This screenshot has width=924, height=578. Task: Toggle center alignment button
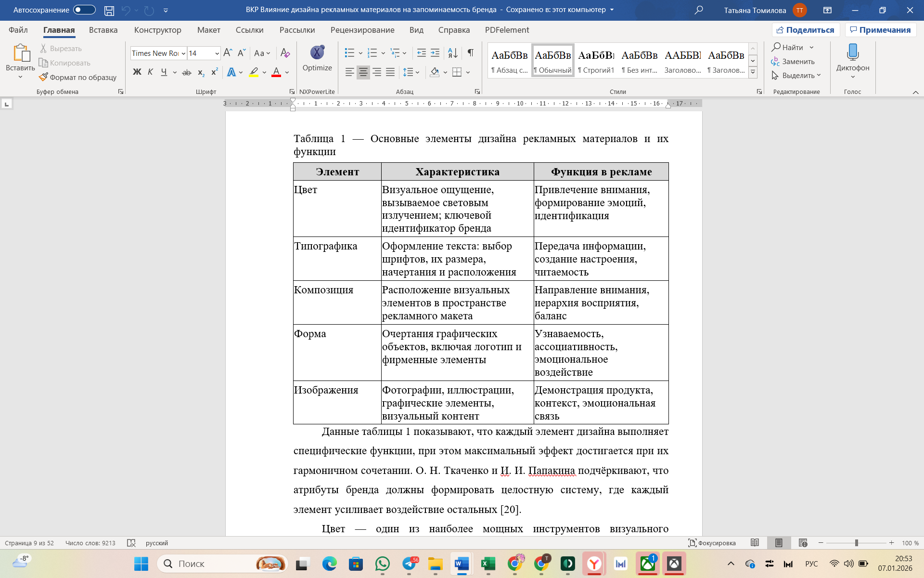click(363, 72)
